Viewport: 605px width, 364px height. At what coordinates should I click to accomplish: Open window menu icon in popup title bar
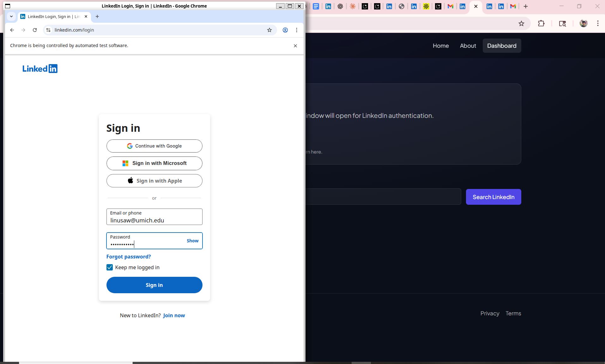pyautogui.click(x=8, y=6)
